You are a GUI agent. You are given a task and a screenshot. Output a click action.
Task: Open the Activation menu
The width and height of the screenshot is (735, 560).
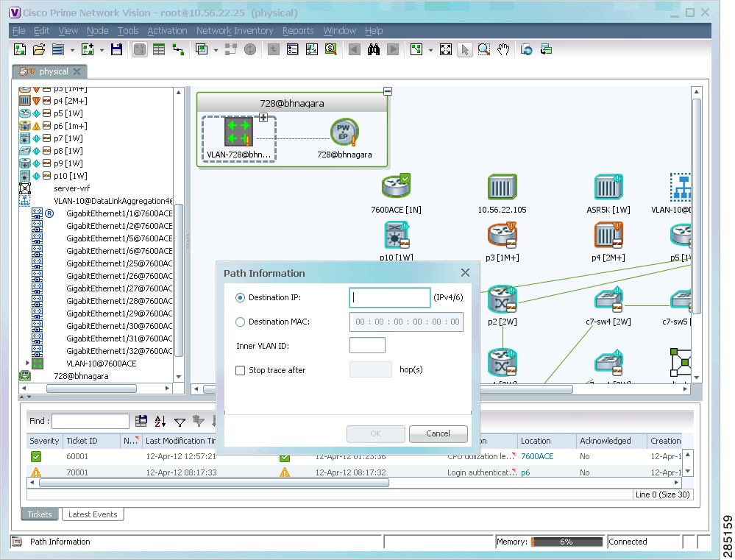click(167, 30)
